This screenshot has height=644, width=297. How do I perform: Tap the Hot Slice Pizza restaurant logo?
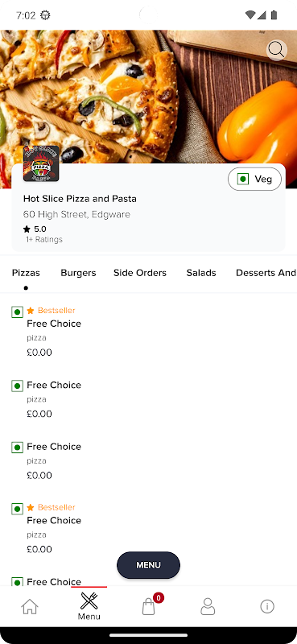pyautogui.click(x=41, y=163)
